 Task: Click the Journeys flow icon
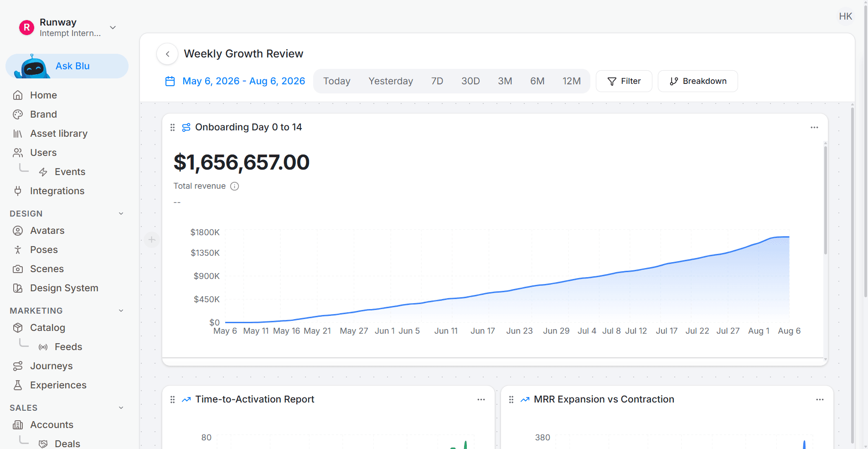tap(18, 366)
